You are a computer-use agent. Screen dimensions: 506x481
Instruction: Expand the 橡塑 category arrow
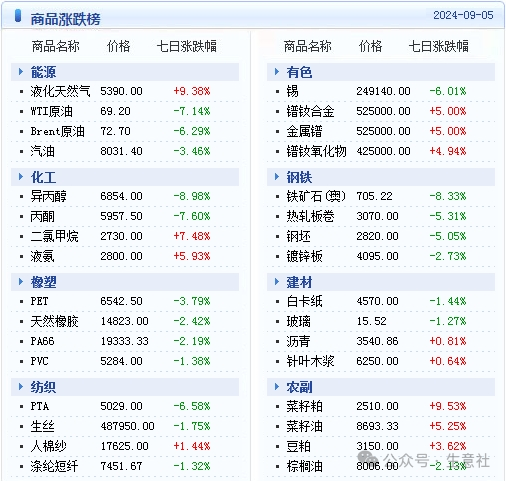click(21, 282)
